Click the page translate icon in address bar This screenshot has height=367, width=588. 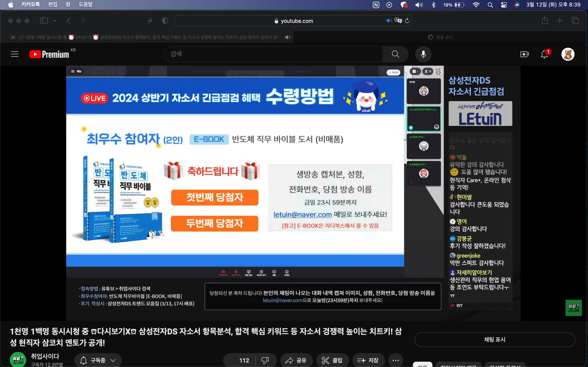pyautogui.click(x=398, y=21)
